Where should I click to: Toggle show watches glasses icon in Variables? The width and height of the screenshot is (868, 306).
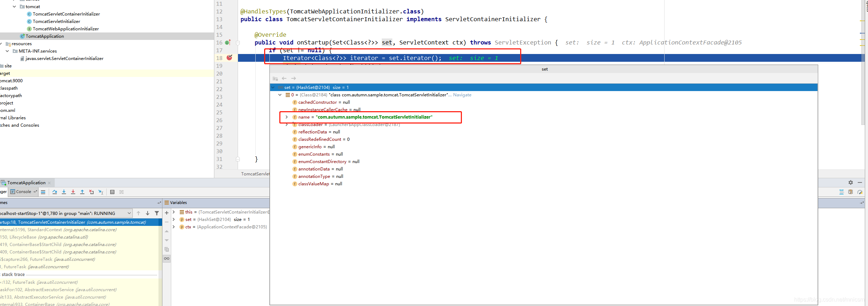(x=167, y=259)
